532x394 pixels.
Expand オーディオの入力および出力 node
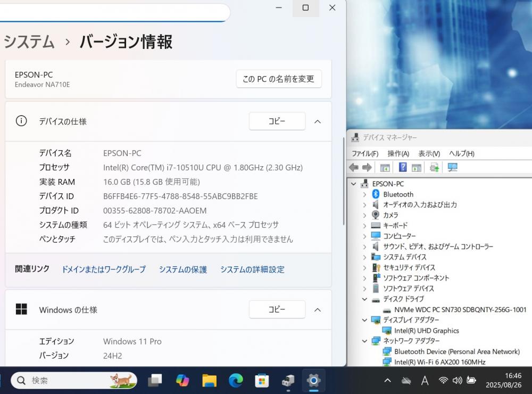pos(364,205)
